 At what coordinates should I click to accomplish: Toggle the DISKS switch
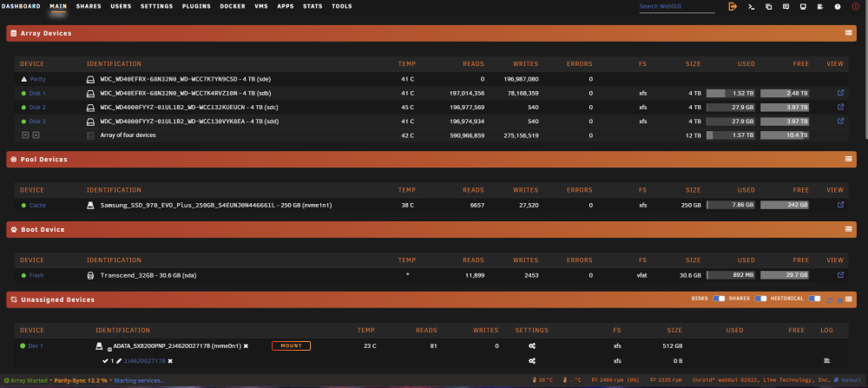pyautogui.click(x=719, y=299)
